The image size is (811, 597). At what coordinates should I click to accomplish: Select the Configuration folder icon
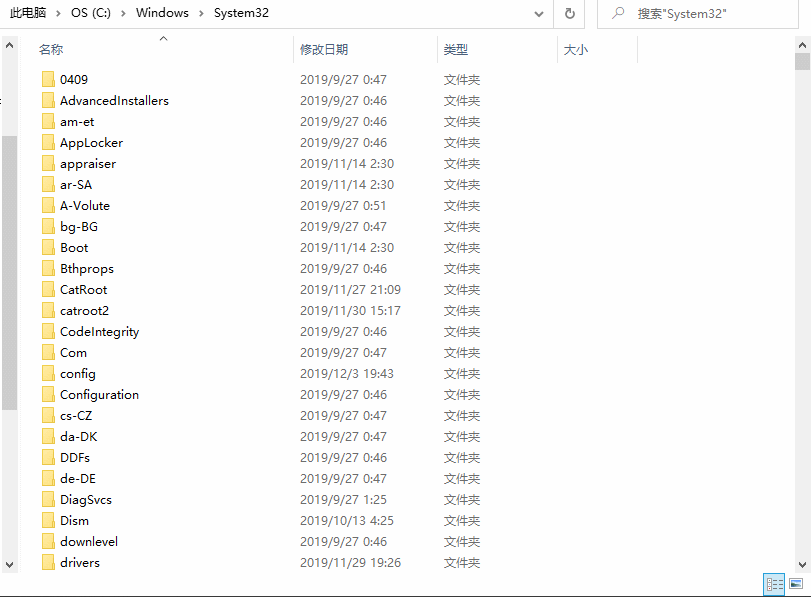tap(48, 395)
